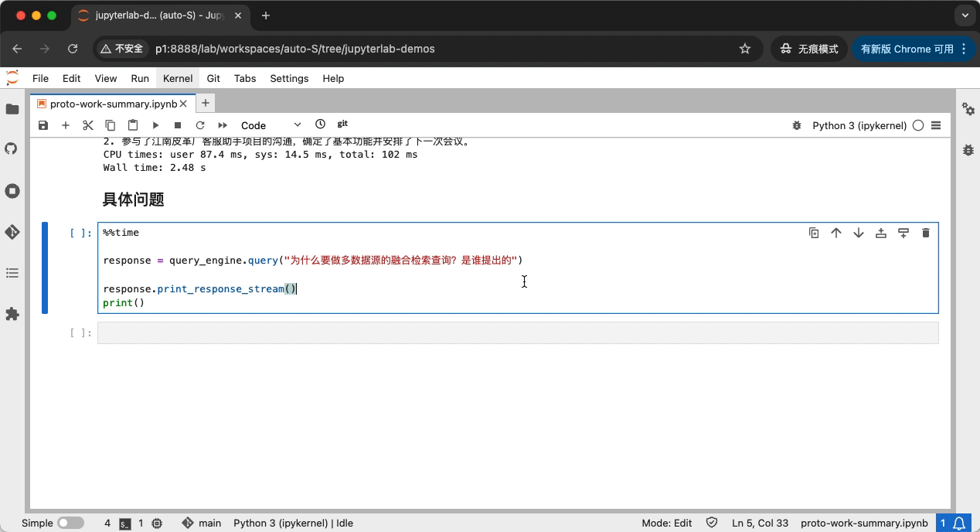980x532 pixels.
Task: Open the notebook toolbar hamburger menu
Action: 936,125
